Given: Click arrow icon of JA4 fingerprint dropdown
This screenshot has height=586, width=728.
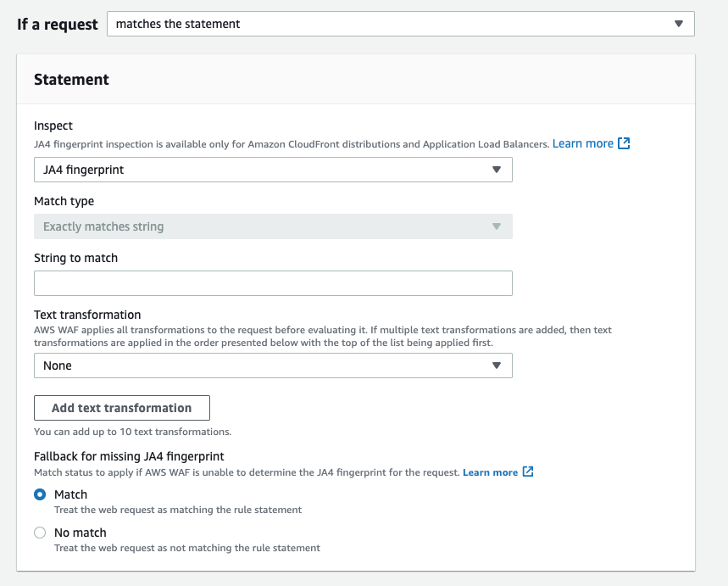Looking at the screenshot, I should click(x=497, y=170).
